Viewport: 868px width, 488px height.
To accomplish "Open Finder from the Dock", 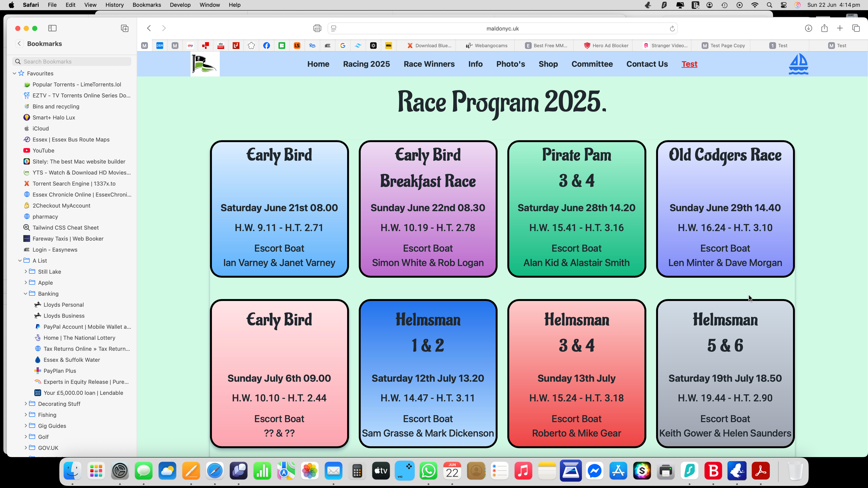I will pyautogui.click(x=72, y=471).
